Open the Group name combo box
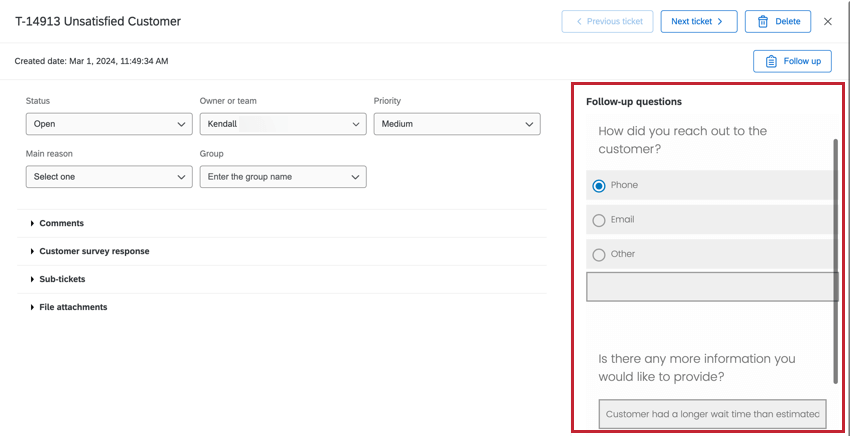This screenshot has width=850, height=436. [283, 177]
